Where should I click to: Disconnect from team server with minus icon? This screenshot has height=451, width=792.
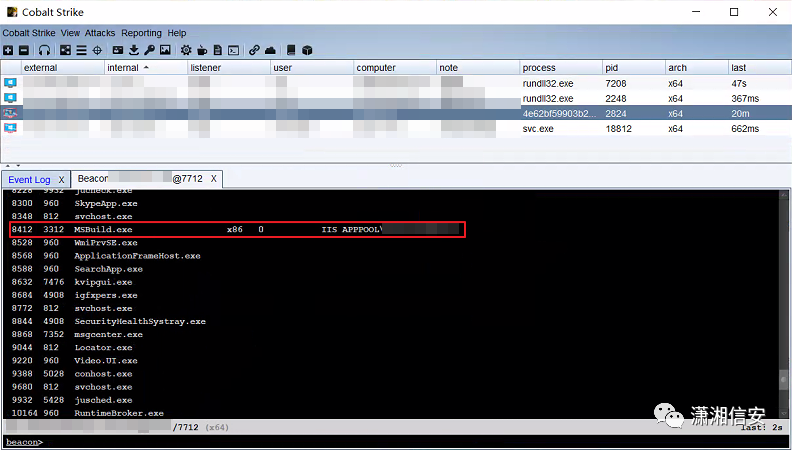tap(24, 50)
